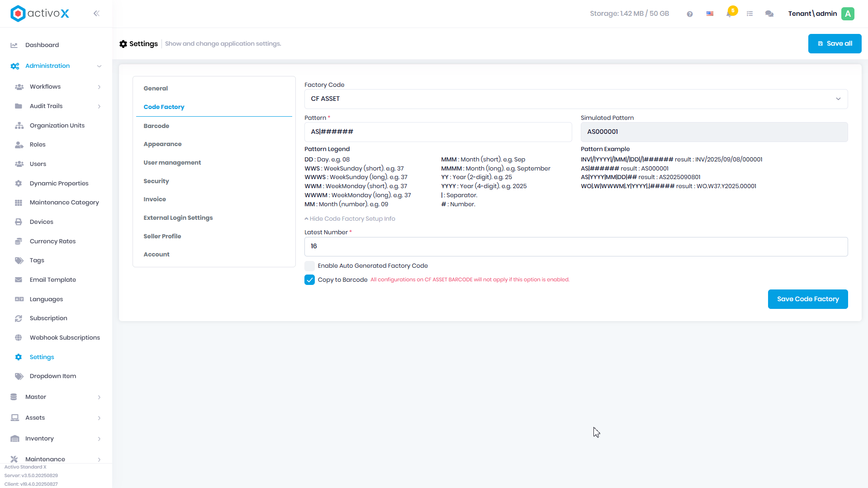This screenshot has height=488, width=868.
Task: Click the Administration gears icon
Action: point(15,66)
